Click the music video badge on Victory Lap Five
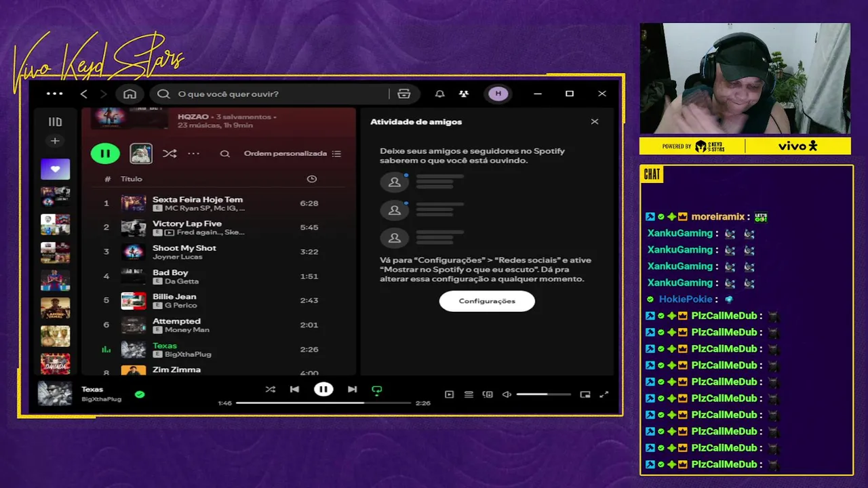The width and height of the screenshot is (868, 488). (169, 232)
